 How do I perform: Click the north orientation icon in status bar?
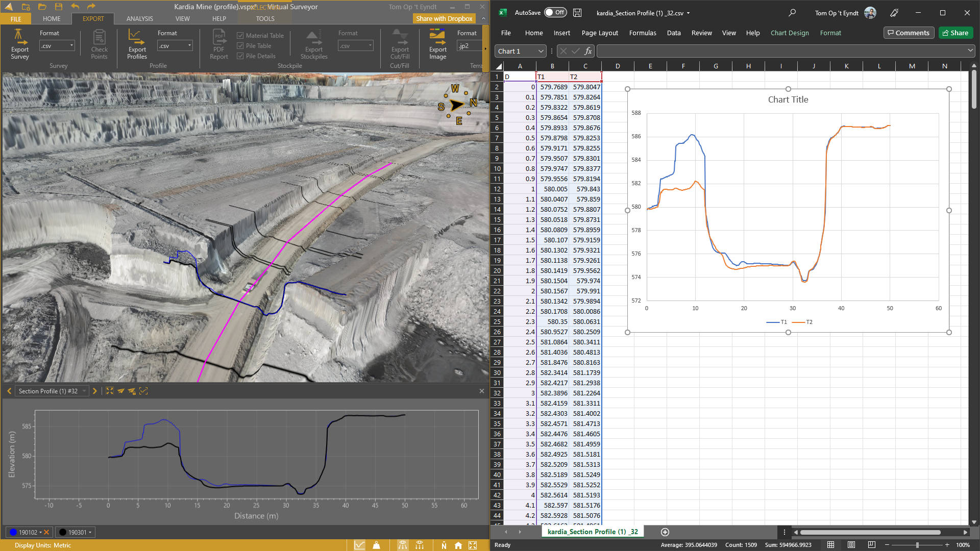tap(444, 545)
